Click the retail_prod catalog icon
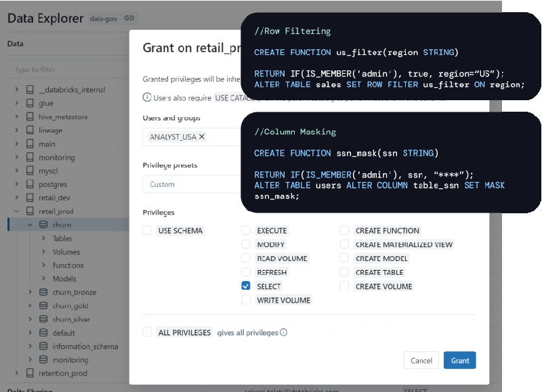This screenshot has width=542, height=392. (30, 211)
